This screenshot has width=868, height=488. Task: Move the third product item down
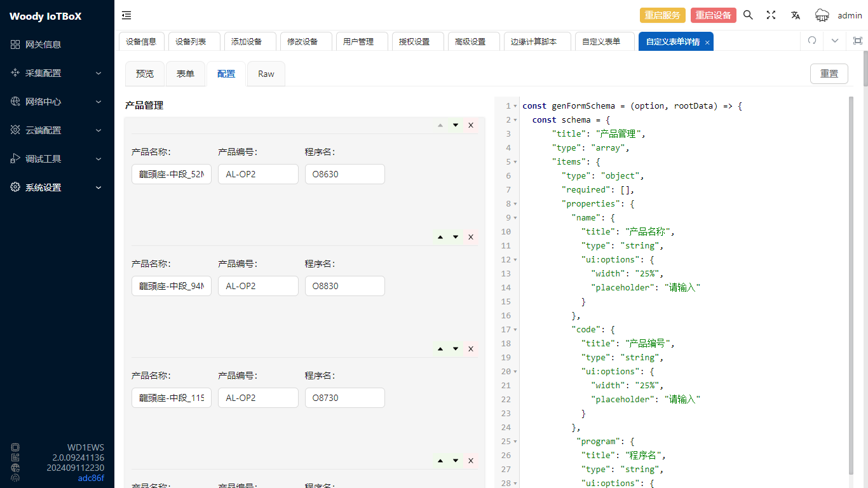coord(456,349)
